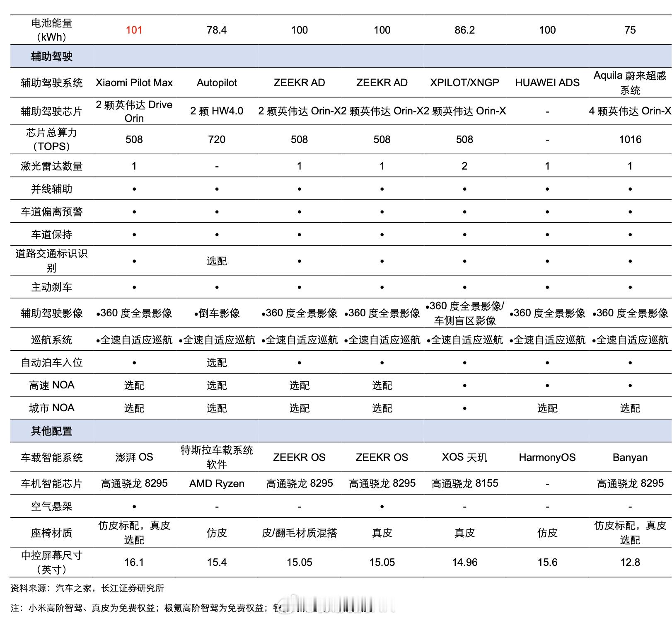Select the battery energy value 75
Viewport: 672px width, 621px height.
[x=630, y=30]
